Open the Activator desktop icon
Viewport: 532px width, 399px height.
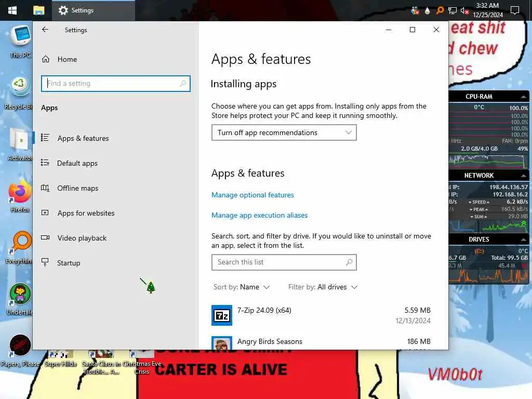point(20,144)
